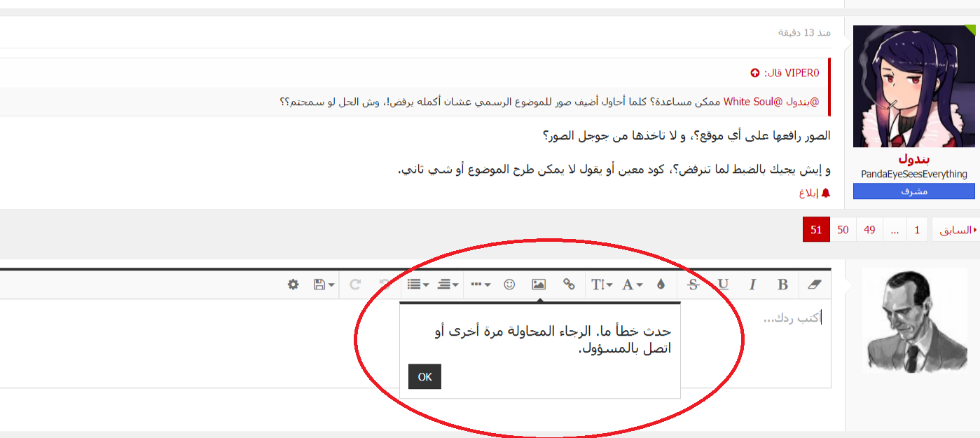Go to page 51
The image size is (980, 438).
(816, 230)
